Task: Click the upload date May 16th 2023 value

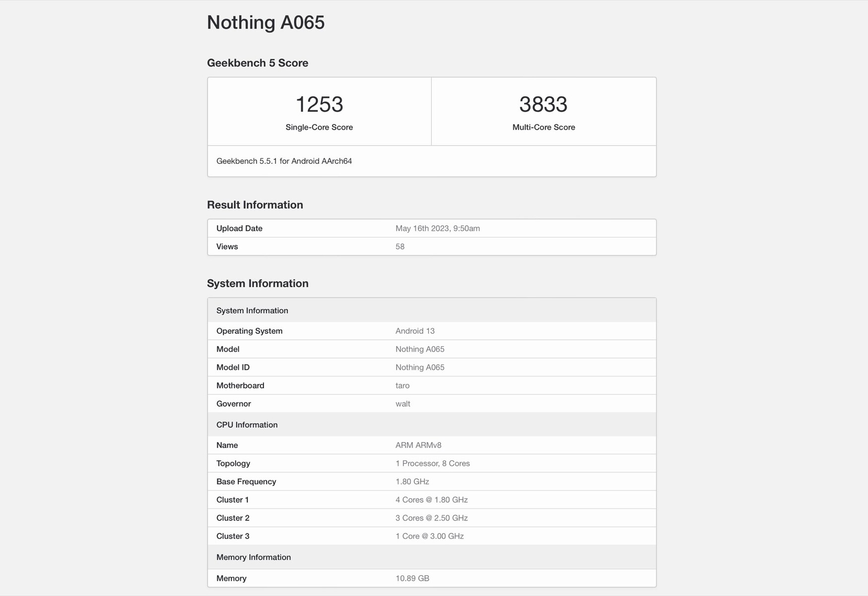Action: tap(437, 228)
